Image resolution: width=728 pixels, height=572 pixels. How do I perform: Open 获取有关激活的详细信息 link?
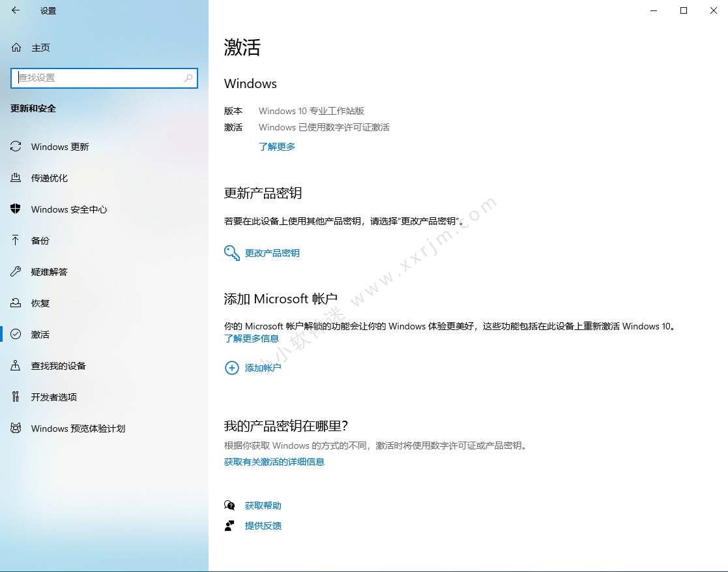[274, 462]
